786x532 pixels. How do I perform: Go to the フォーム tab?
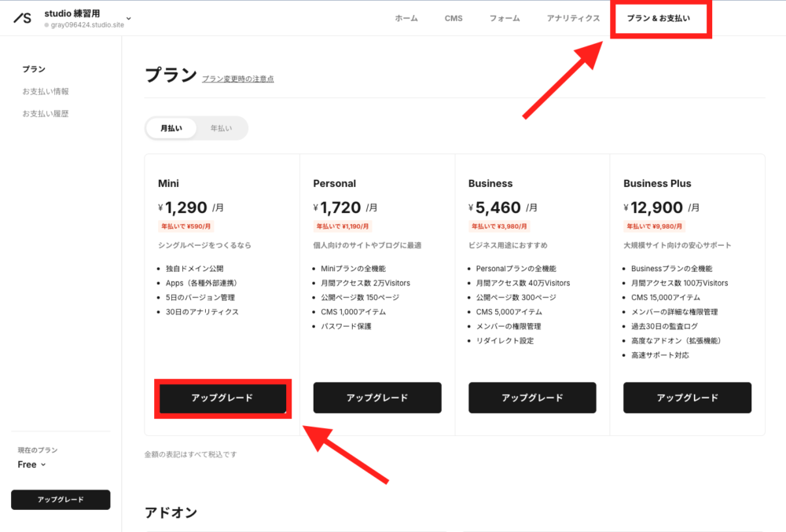coord(505,18)
